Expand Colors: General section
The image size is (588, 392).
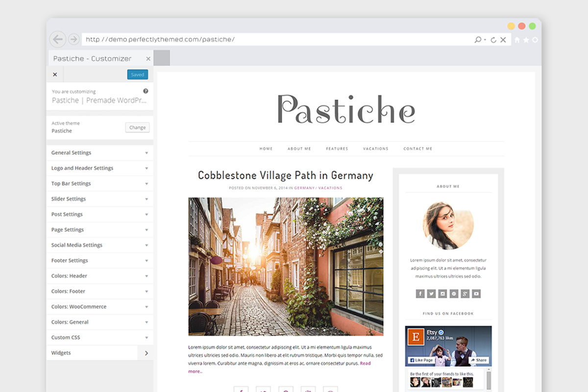100,322
